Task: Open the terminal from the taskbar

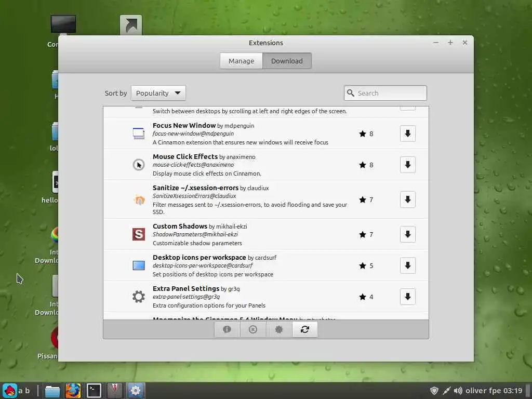Action: coord(94,391)
